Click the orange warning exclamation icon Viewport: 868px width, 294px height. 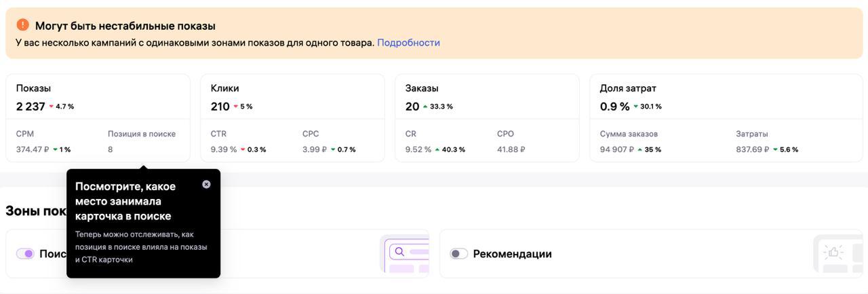pyautogui.click(x=22, y=25)
